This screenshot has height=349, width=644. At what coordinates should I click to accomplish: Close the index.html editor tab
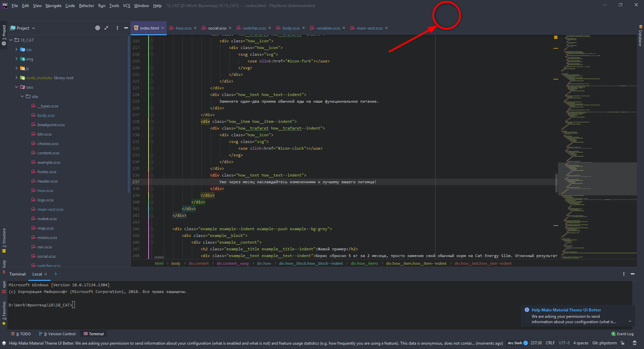pyautogui.click(x=163, y=28)
